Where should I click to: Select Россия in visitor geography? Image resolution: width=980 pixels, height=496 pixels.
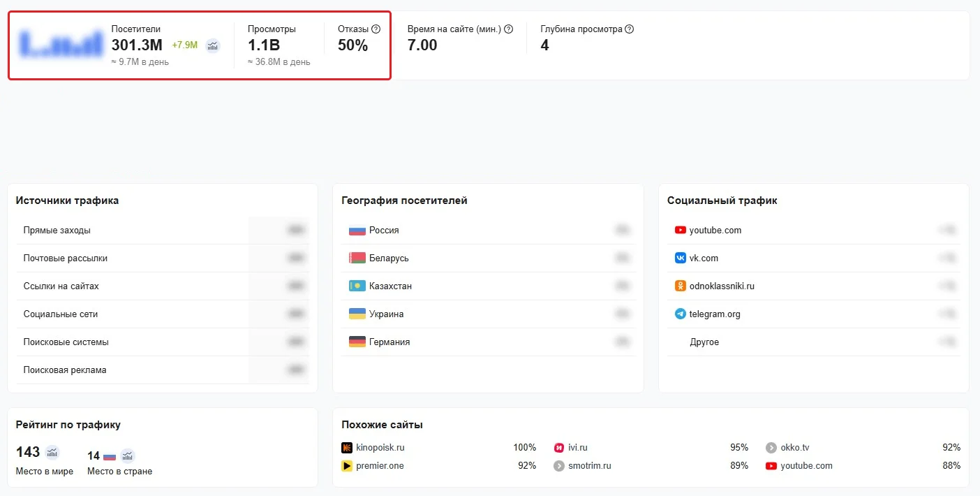489,231
